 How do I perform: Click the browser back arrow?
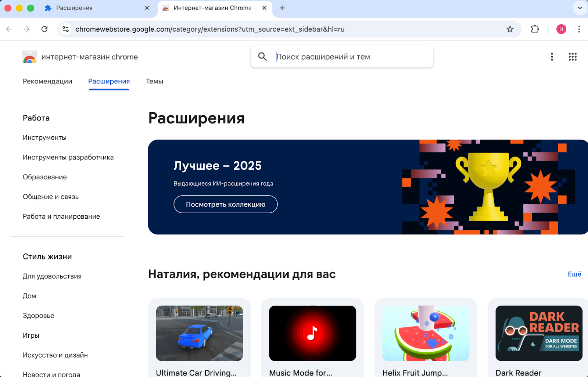(9, 29)
